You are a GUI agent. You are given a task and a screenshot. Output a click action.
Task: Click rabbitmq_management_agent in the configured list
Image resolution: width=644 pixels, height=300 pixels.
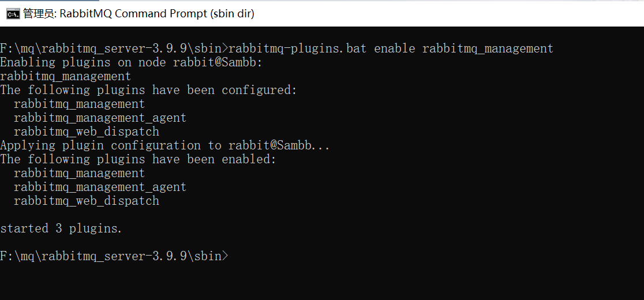click(x=100, y=118)
